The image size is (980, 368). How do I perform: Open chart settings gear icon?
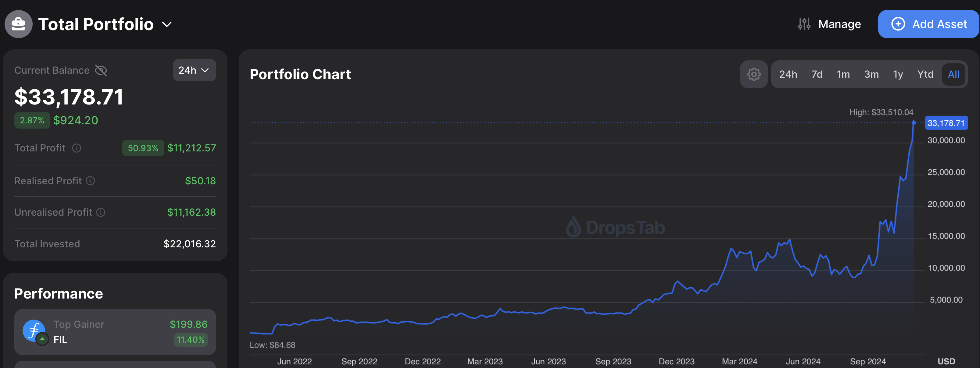tap(754, 74)
